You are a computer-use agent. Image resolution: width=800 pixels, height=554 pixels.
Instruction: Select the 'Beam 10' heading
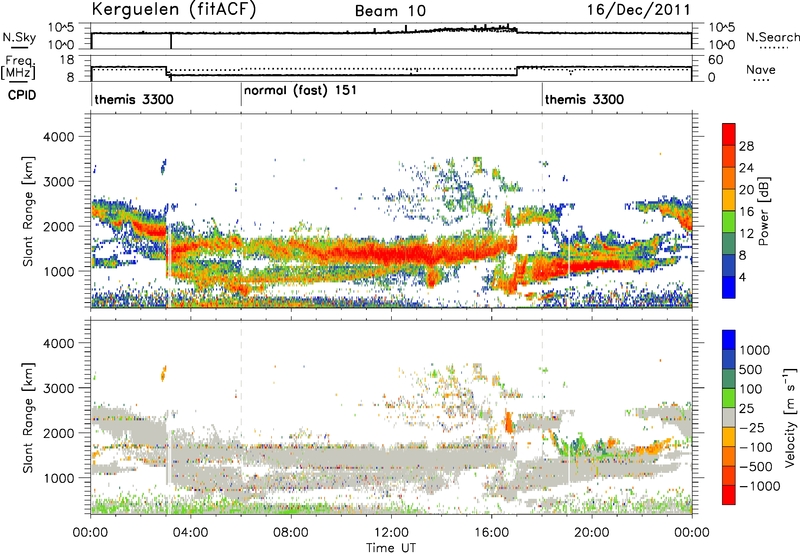390,11
